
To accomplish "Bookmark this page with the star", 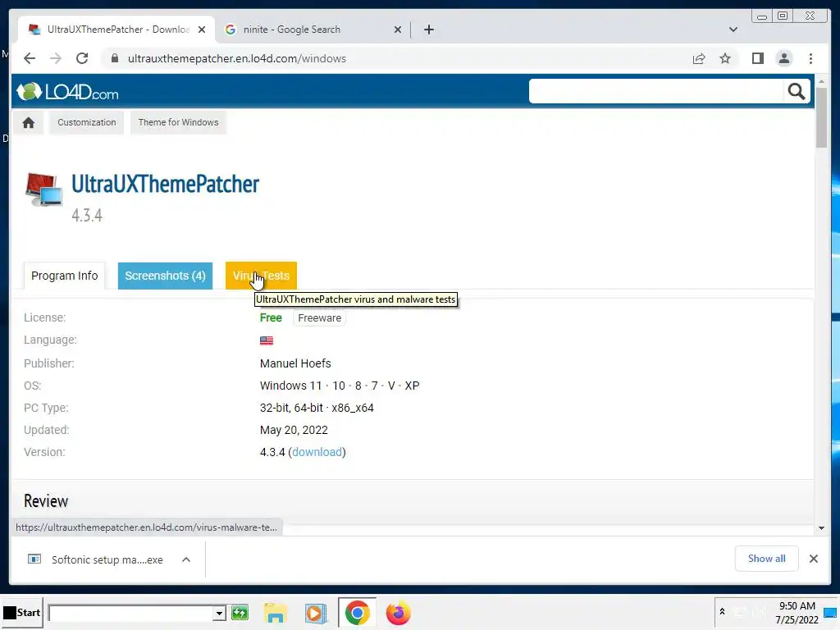I will (725, 58).
